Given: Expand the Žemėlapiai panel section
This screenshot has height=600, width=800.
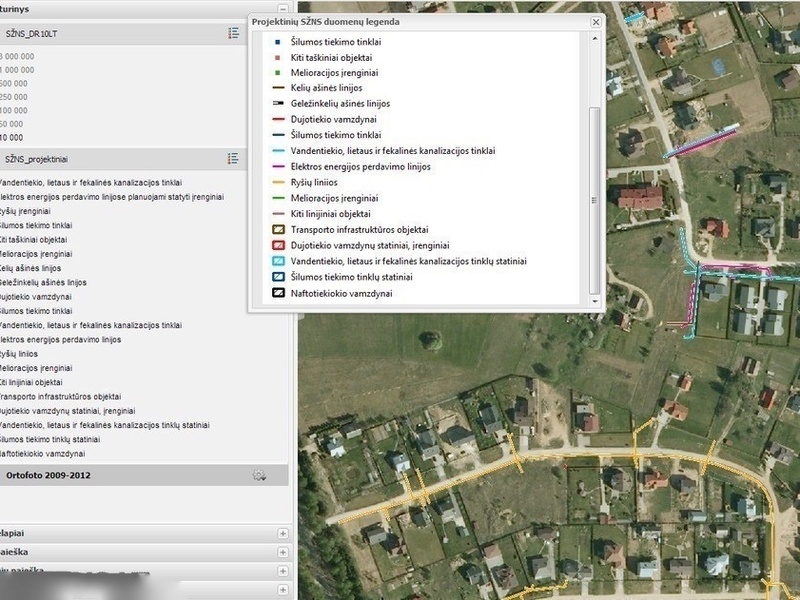Looking at the screenshot, I should (283, 534).
